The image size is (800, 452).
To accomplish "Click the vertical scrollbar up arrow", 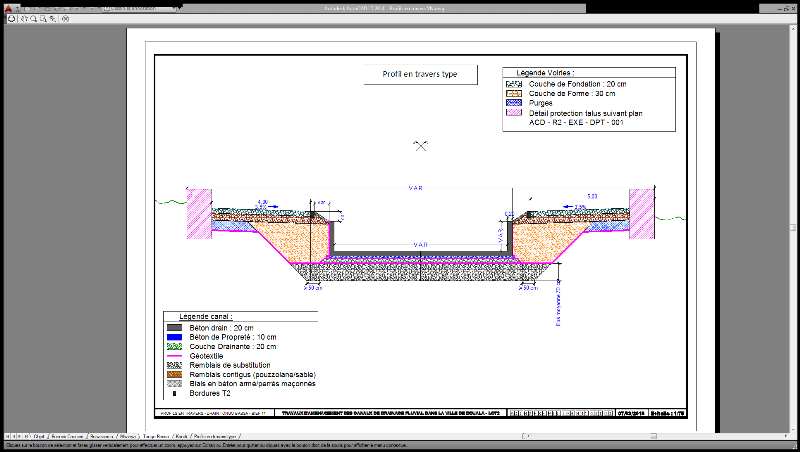I will coord(795,29).
